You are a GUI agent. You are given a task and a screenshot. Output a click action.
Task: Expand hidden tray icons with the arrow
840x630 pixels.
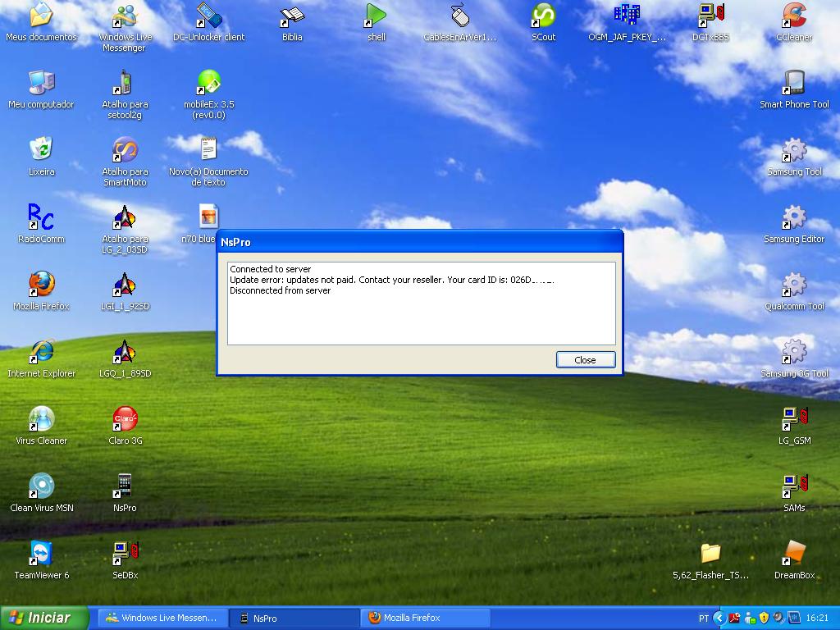coord(719,619)
